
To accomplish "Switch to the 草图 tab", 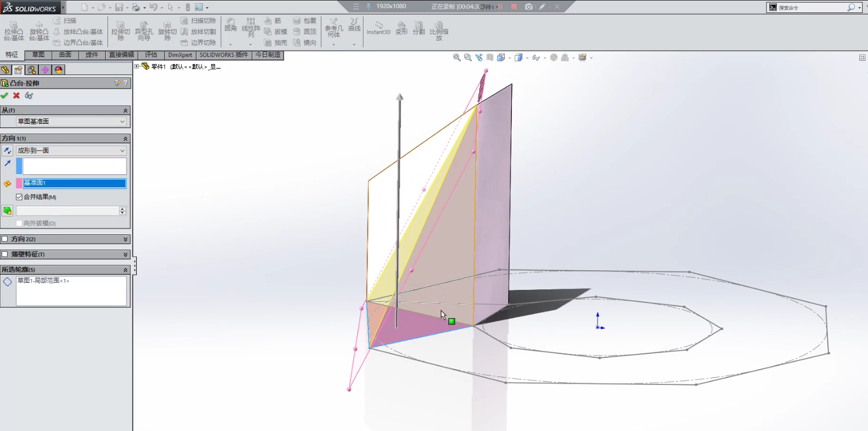I will [x=38, y=55].
